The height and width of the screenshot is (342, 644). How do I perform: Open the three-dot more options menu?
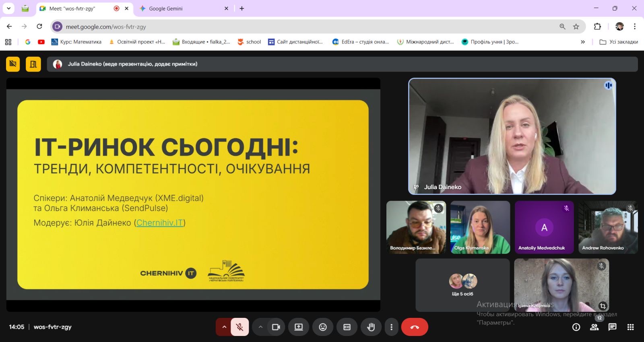(x=391, y=327)
